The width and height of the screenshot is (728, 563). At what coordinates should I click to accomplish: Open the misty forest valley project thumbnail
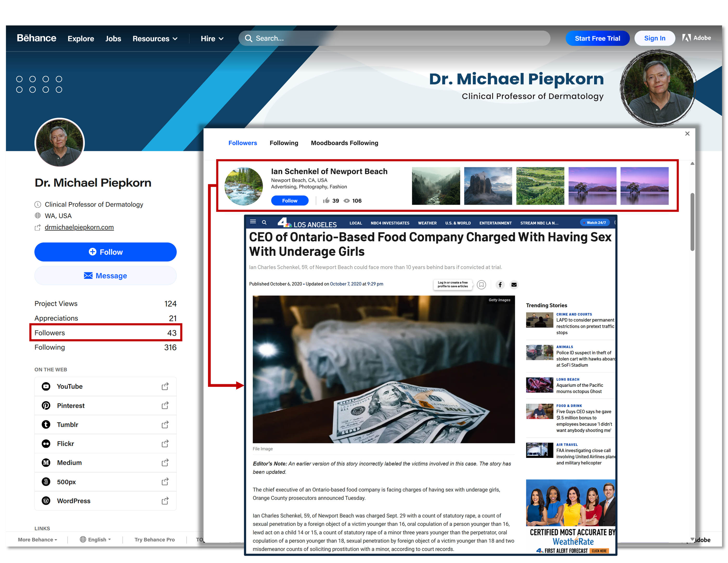[x=436, y=186]
